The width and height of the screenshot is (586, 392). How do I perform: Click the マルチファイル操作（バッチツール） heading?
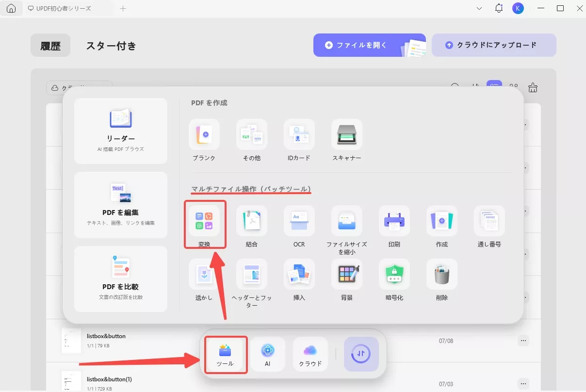(251, 189)
